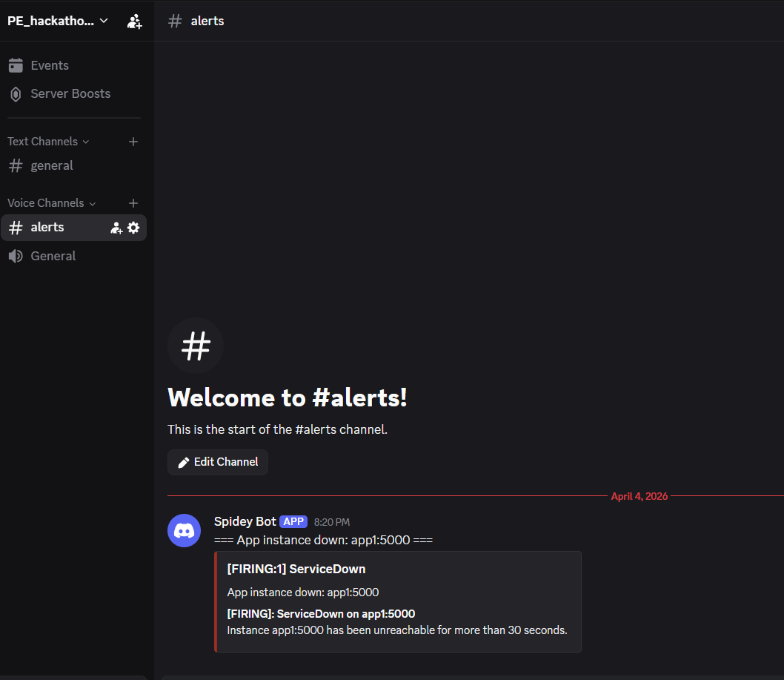Screen dimensions: 784x680
Task: Click '[FIRING]: ServiceDown on app1:5000' field heading
Action: [321, 614]
